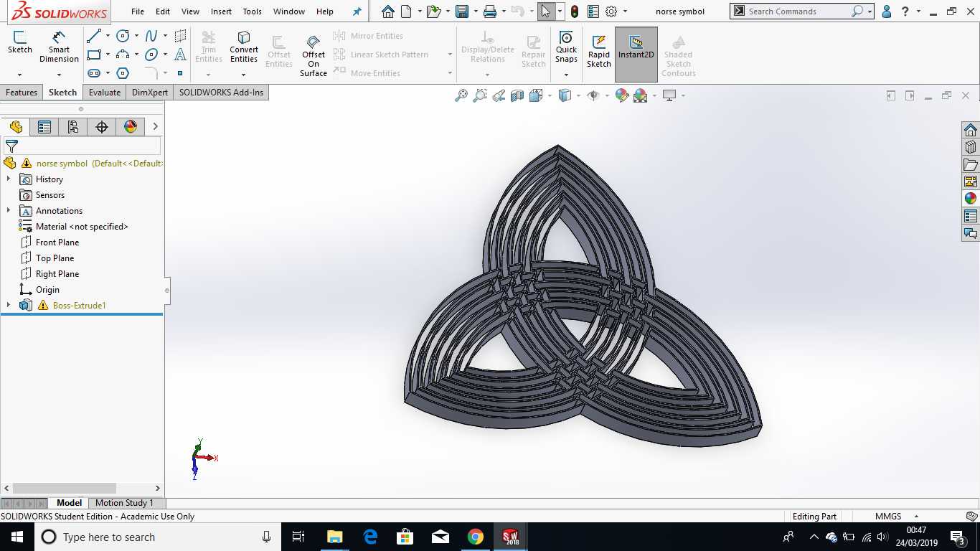Viewport: 980px width, 551px height.
Task: Open the File menu
Action: click(138, 11)
